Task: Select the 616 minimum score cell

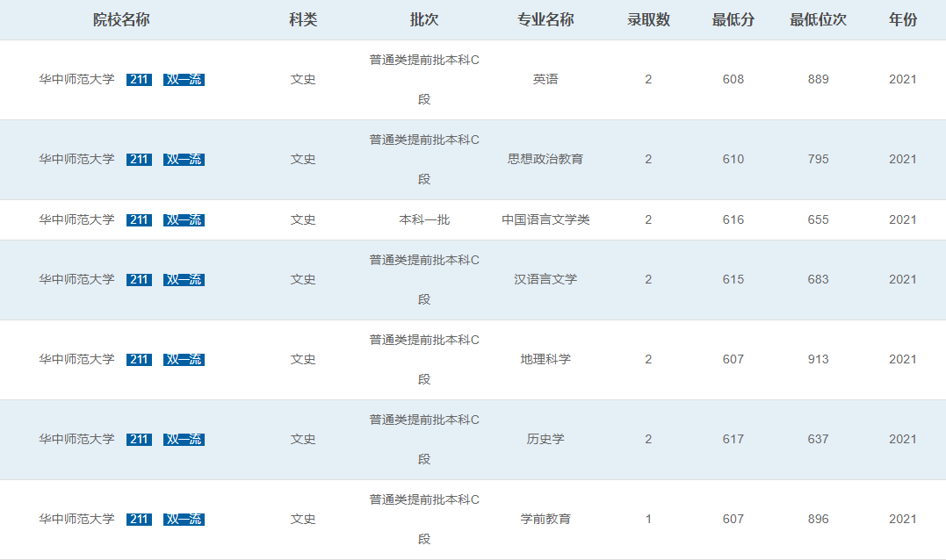Action: click(x=733, y=220)
